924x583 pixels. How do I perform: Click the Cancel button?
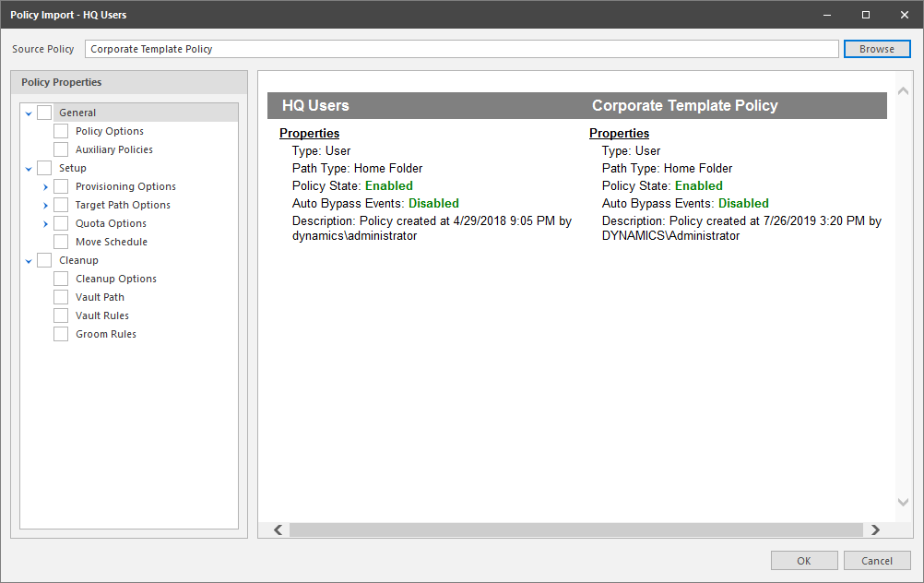pos(877,561)
